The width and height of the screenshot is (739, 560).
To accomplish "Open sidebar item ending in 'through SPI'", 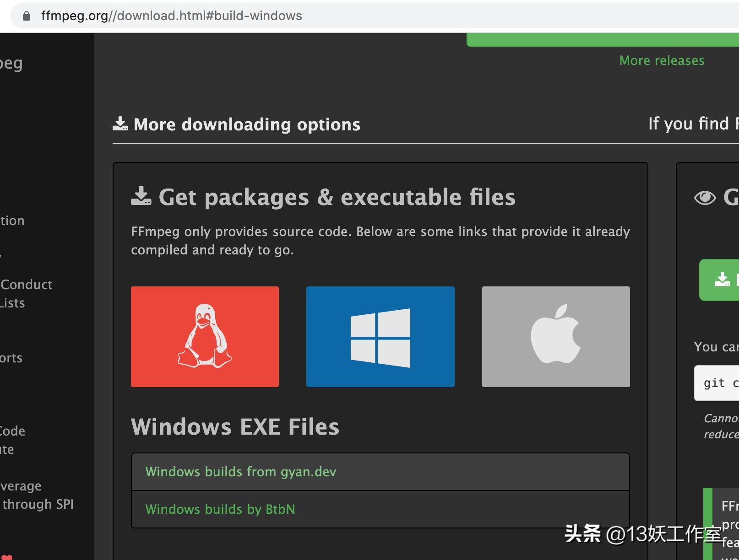I will 38,504.
